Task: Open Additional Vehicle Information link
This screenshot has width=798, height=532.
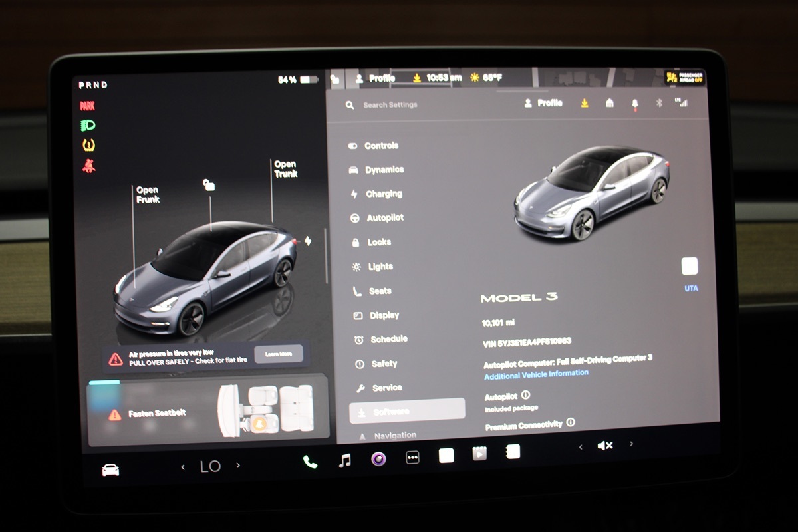Action: coord(536,374)
